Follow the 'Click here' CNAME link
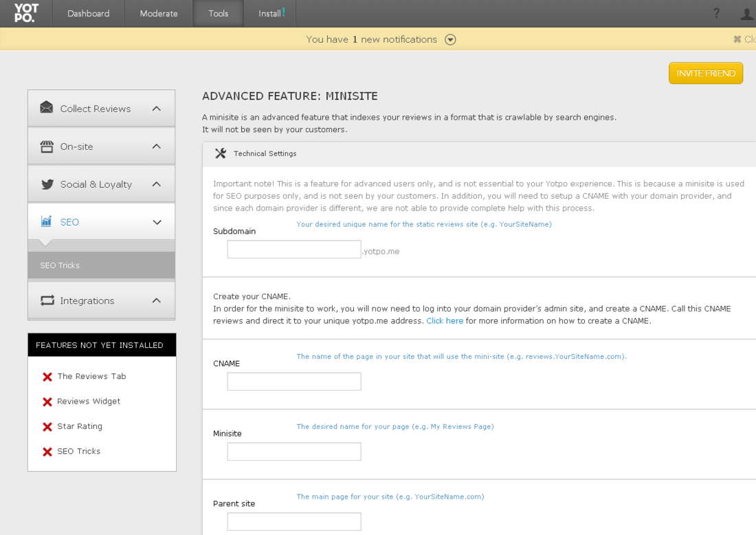 pos(445,321)
